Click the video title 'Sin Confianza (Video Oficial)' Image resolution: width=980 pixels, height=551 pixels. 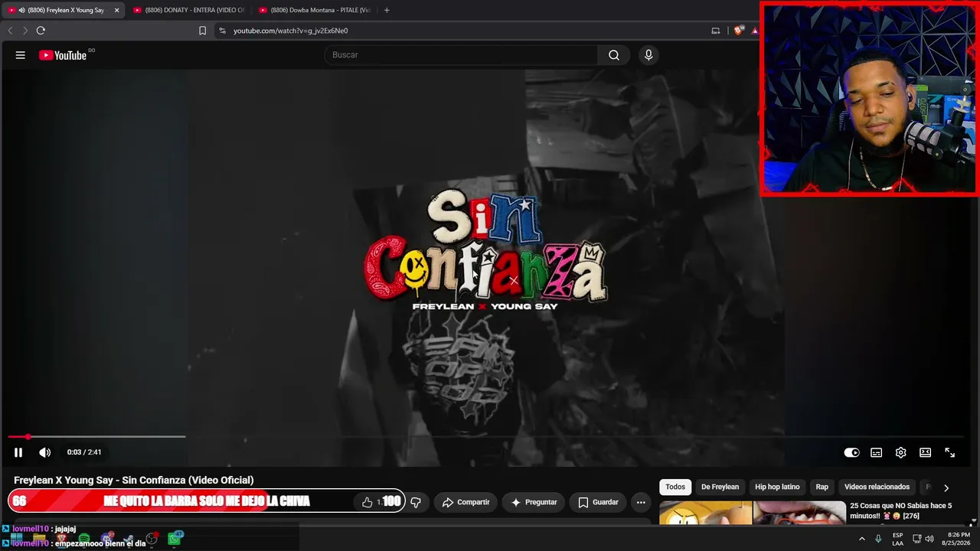(x=133, y=480)
